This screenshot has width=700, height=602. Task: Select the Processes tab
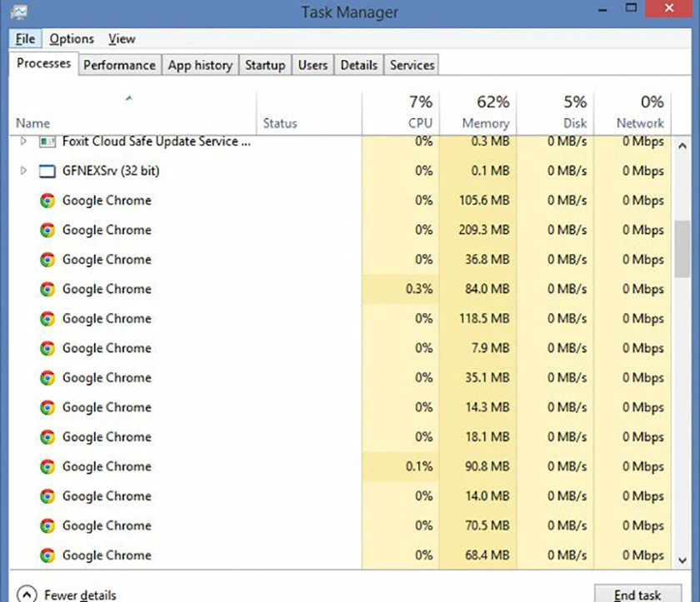click(x=43, y=63)
